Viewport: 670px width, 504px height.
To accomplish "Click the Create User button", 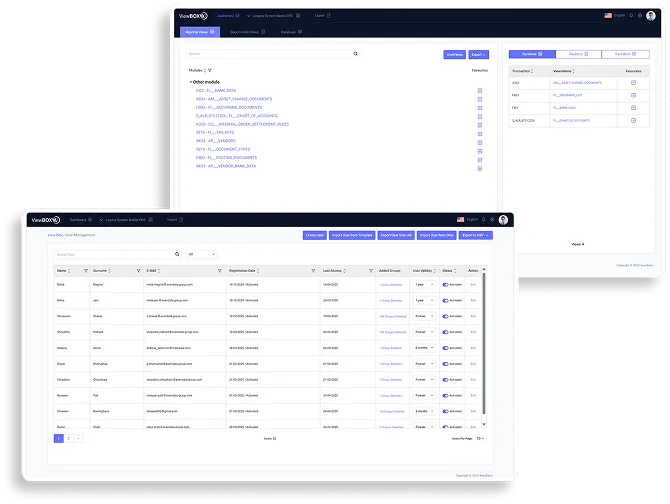I will pyautogui.click(x=314, y=235).
